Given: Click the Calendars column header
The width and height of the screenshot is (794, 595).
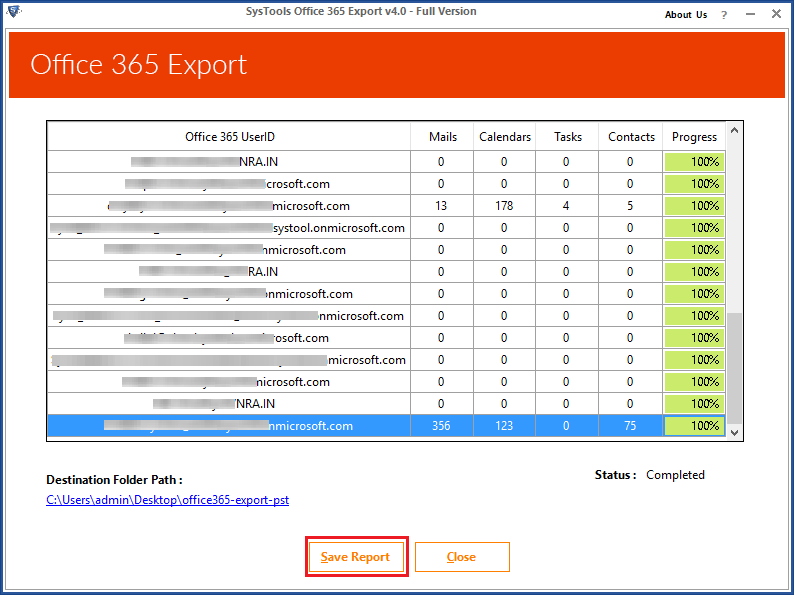Looking at the screenshot, I should click(504, 137).
